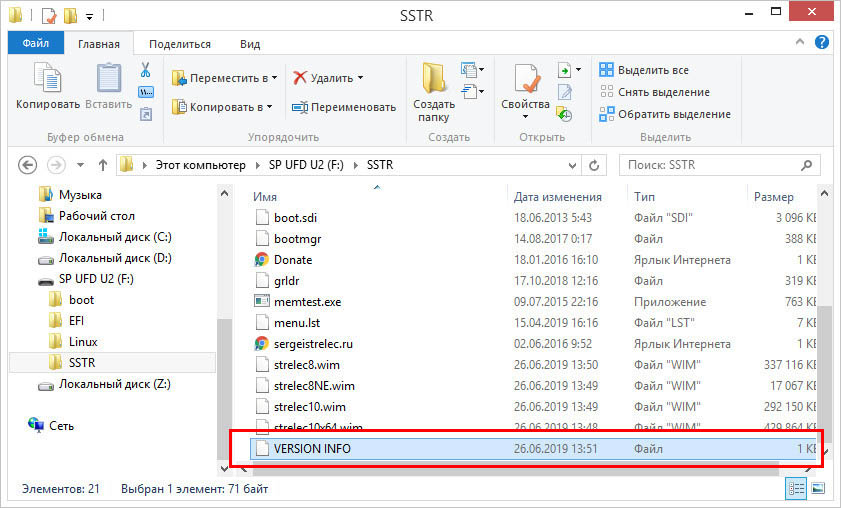Invert selection with Обратить выделение
The width and height of the screenshot is (841, 508).
point(665,114)
